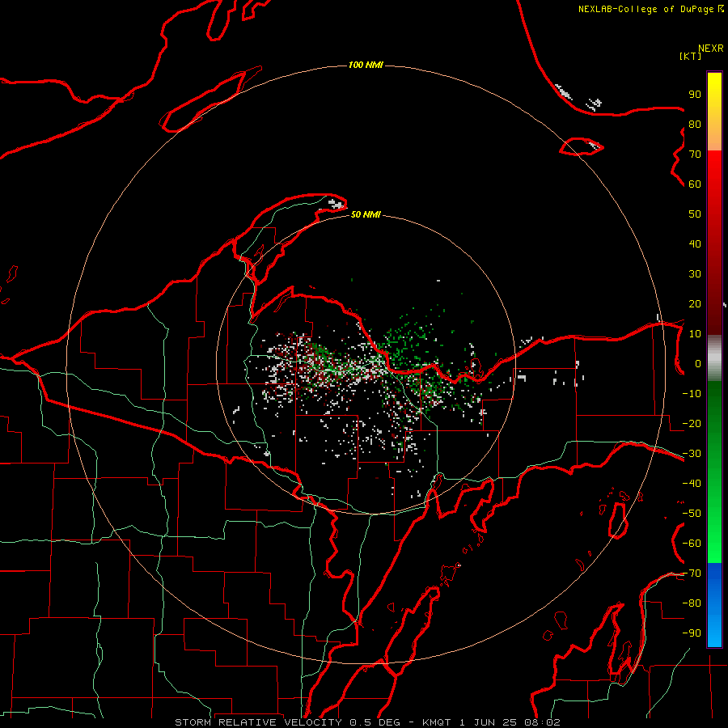Viewport: 728px width, 728px height.
Task: Click the 50 value on velocity scale
Action: tap(695, 214)
